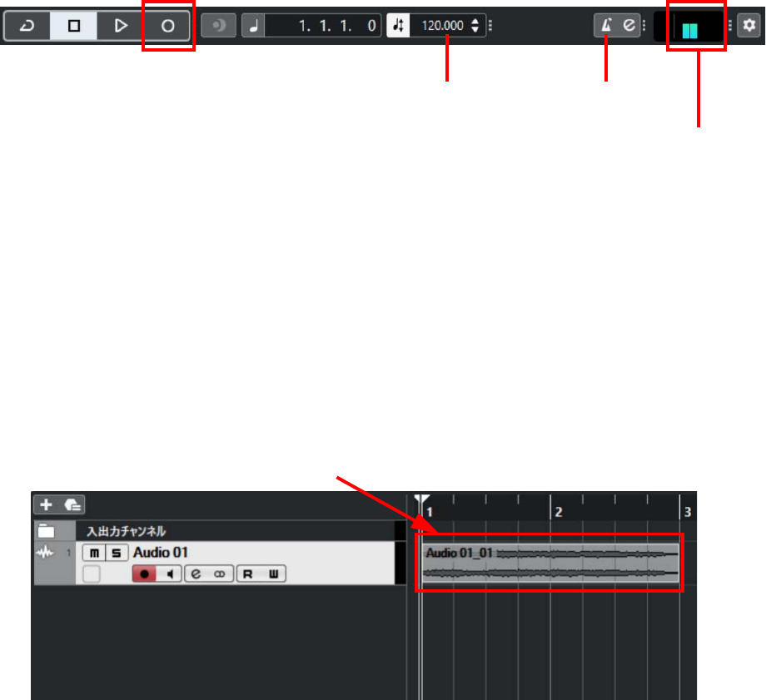Activate the metronome click icon
This screenshot has width=766, height=700.
[606, 25]
